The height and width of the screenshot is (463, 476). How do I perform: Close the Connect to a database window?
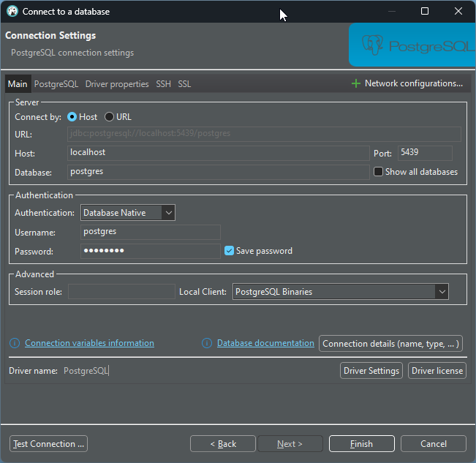click(x=458, y=11)
